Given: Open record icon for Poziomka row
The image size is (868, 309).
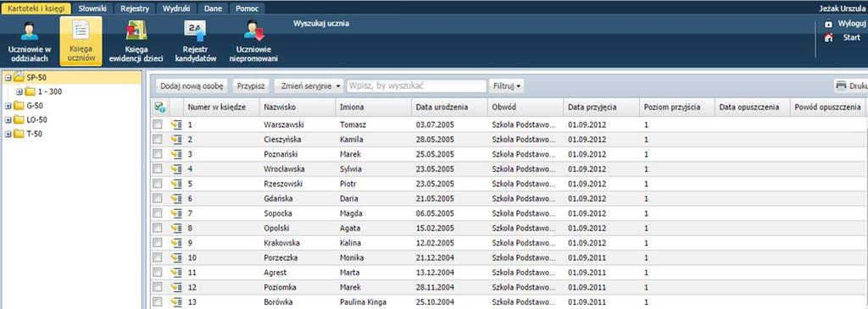Looking at the screenshot, I should 176,288.
